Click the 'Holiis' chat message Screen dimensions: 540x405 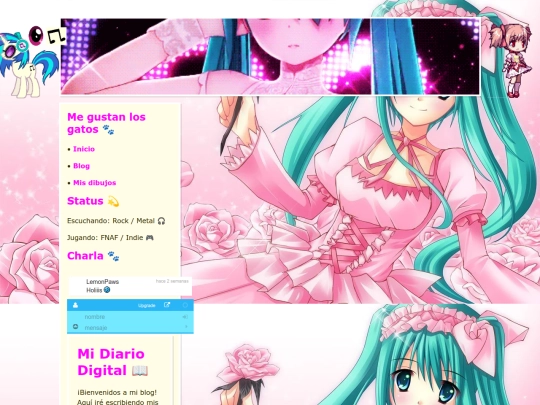point(98,290)
